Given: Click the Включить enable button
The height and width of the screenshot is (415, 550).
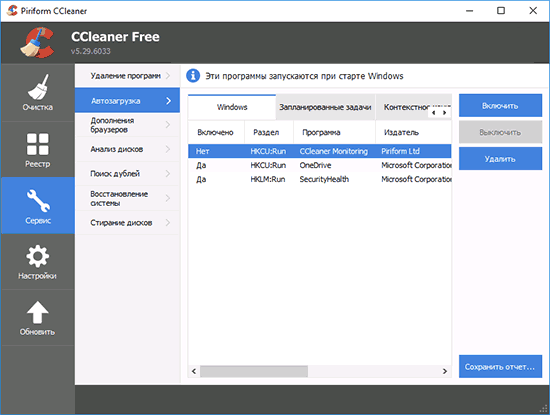Looking at the screenshot, I should coord(500,106).
